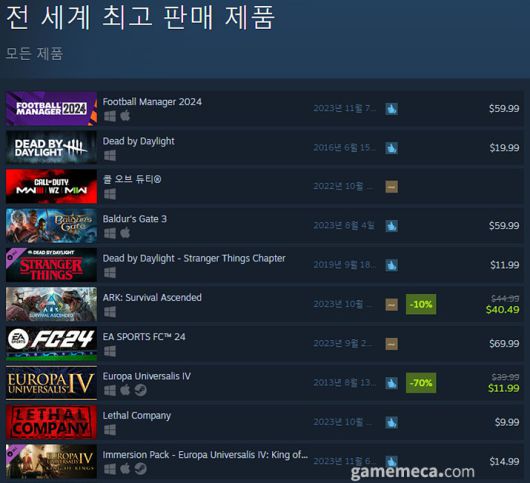Viewport: 530px width, 483px height.
Task: Click the Apple platform icon under Baldur's Gate 3
Action: (x=125, y=233)
